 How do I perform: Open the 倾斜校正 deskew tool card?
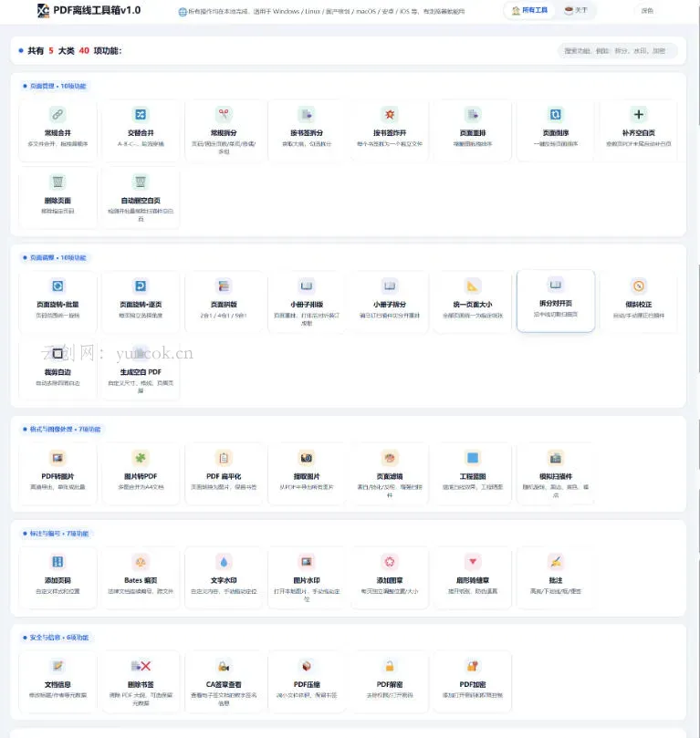click(x=638, y=302)
